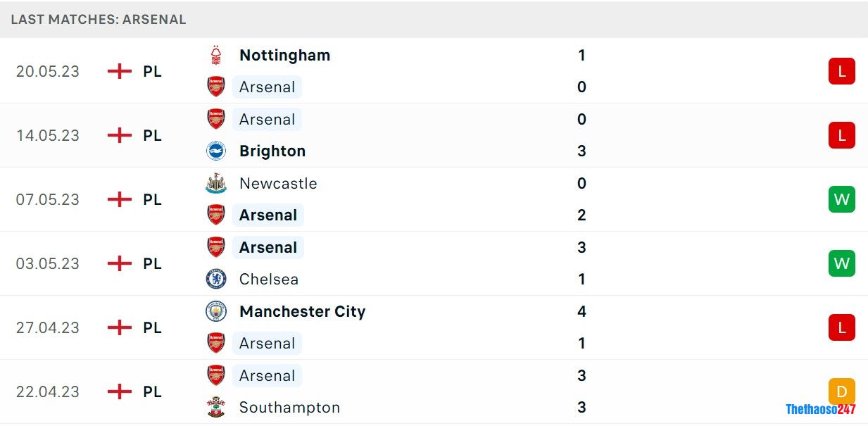Open the Newcastle club crest

pyautogui.click(x=215, y=183)
